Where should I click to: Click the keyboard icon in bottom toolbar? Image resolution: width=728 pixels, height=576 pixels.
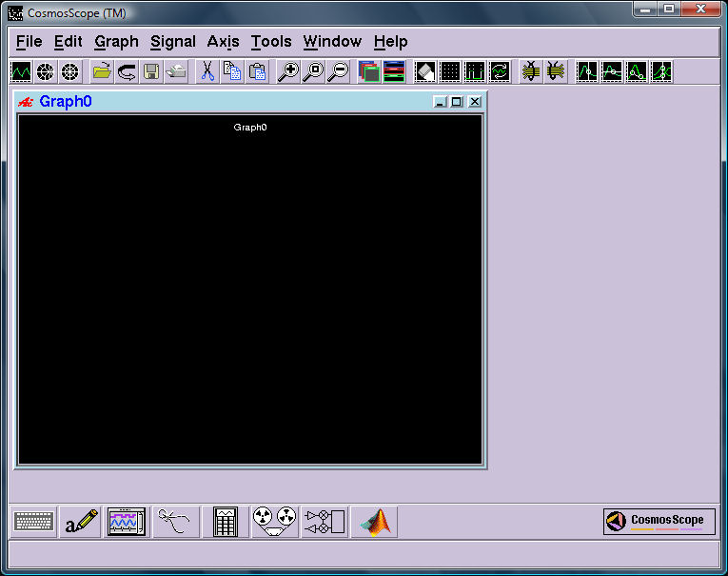[x=34, y=522]
